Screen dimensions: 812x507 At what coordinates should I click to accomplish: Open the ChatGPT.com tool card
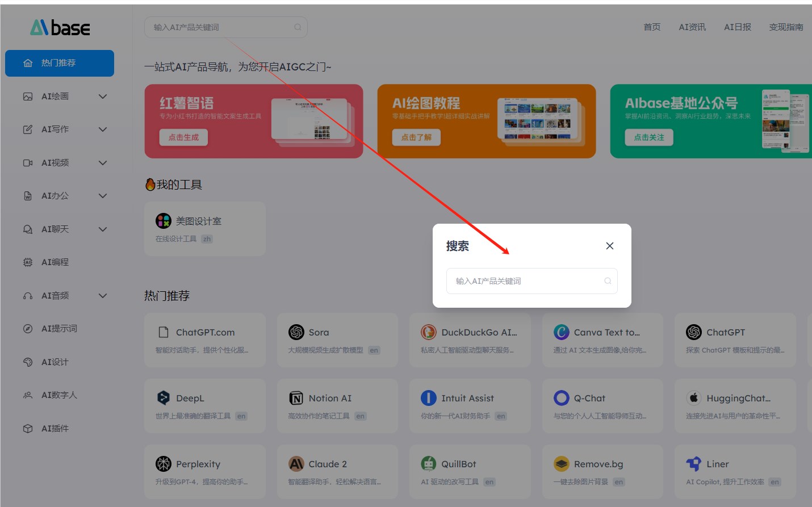point(205,340)
